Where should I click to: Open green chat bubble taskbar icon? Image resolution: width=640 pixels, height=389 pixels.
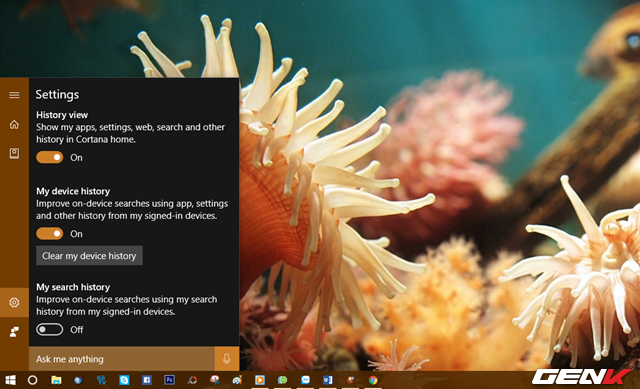point(282,380)
